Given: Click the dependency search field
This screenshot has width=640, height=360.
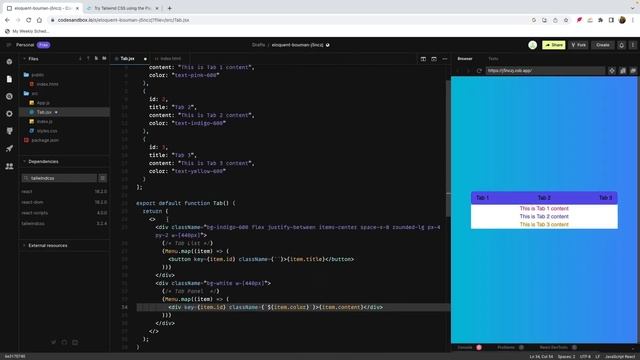Looking at the screenshot, I should (x=60, y=178).
